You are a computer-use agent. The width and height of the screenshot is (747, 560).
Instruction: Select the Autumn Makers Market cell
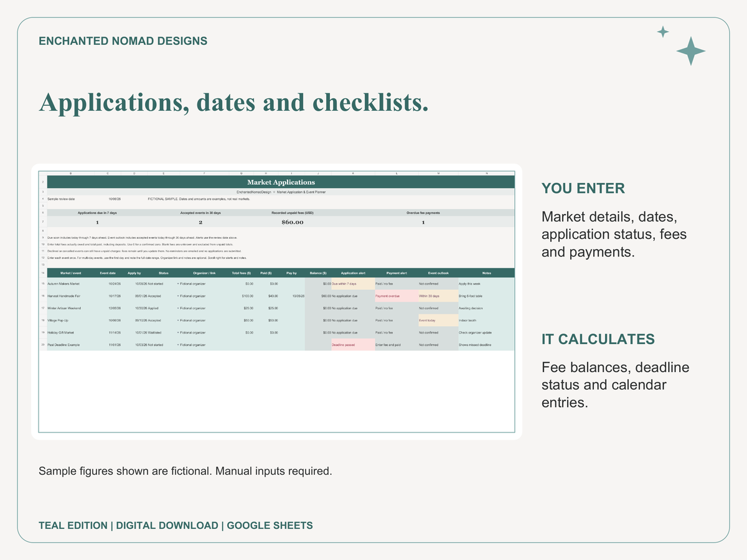click(70, 284)
